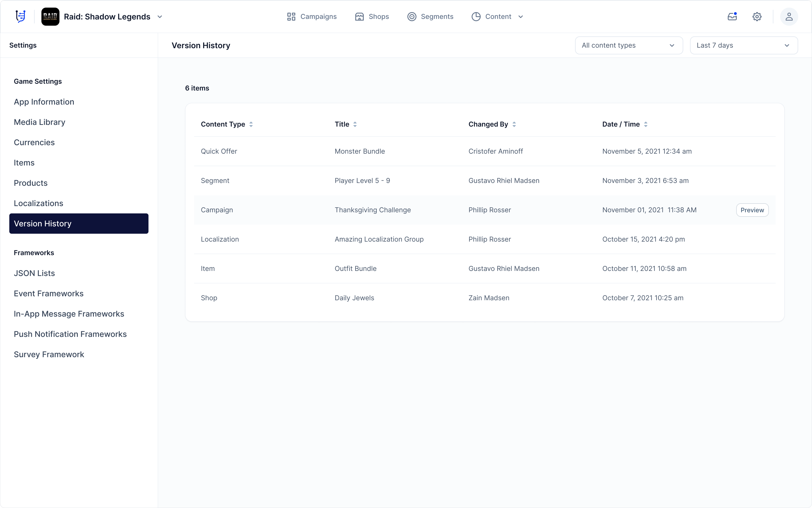
Task: Open the All content types dropdown
Action: pos(628,45)
